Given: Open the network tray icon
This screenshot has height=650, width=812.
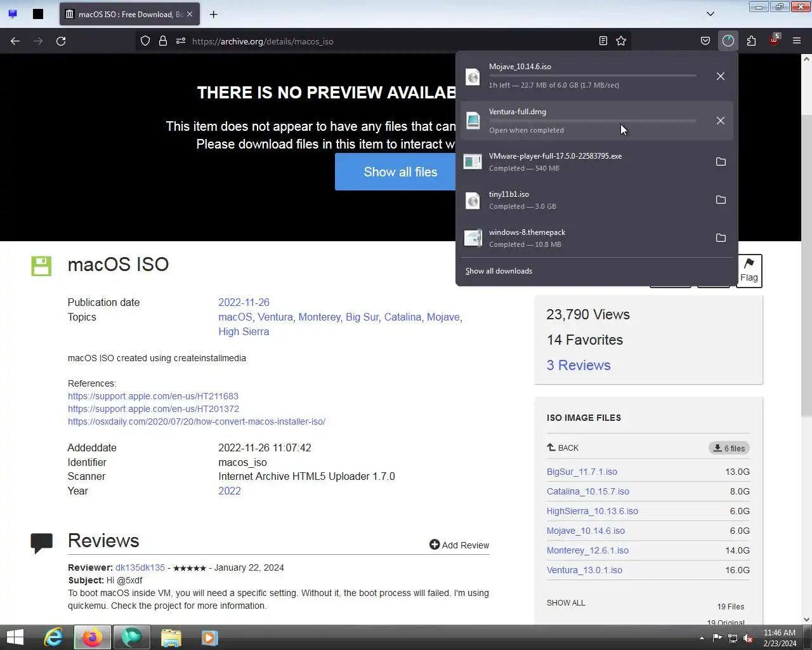Looking at the screenshot, I should click(732, 638).
